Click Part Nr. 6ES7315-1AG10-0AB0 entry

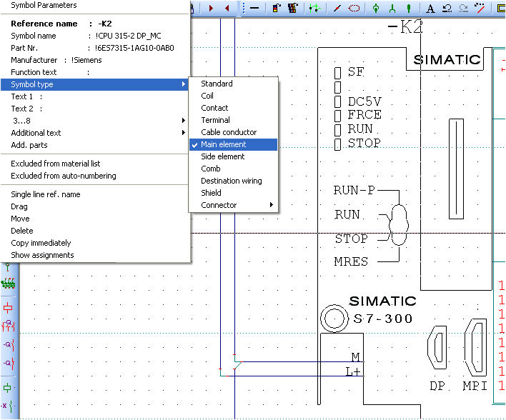click(x=94, y=48)
